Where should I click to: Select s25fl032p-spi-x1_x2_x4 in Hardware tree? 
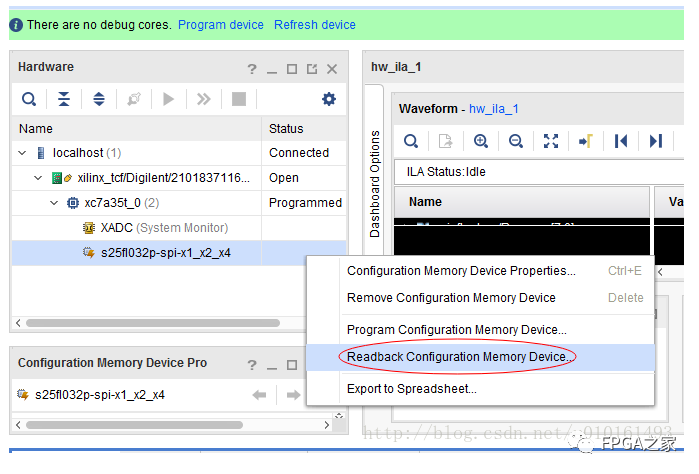tap(179, 253)
